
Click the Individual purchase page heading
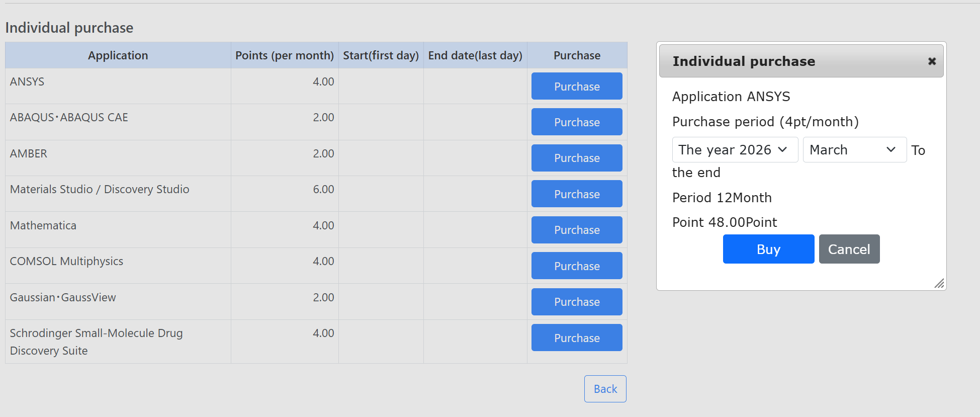(x=69, y=28)
